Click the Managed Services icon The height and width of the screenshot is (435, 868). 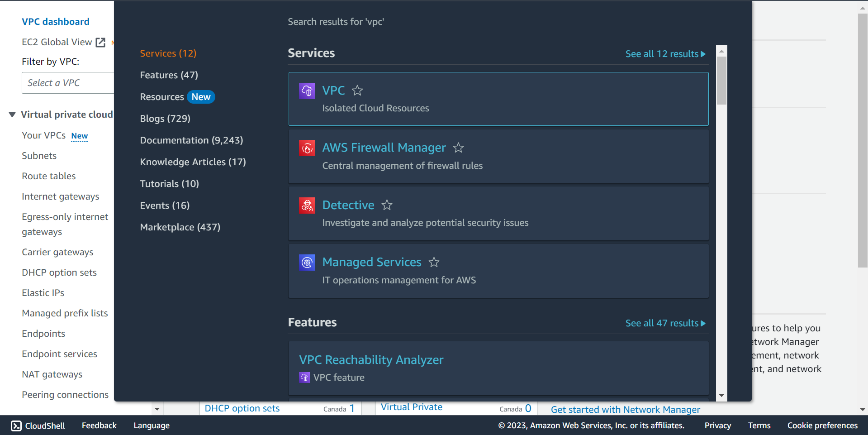pyautogui.click(x=307, y=263)
